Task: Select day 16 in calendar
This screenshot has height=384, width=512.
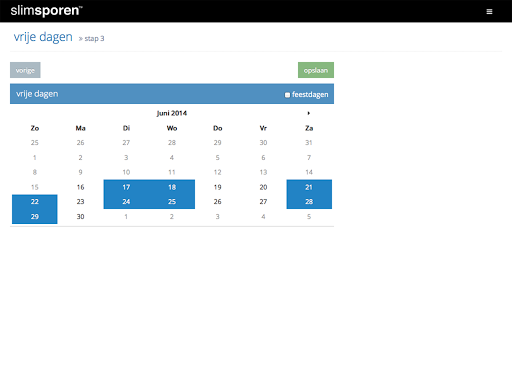Action: click(x=80, y=187)
